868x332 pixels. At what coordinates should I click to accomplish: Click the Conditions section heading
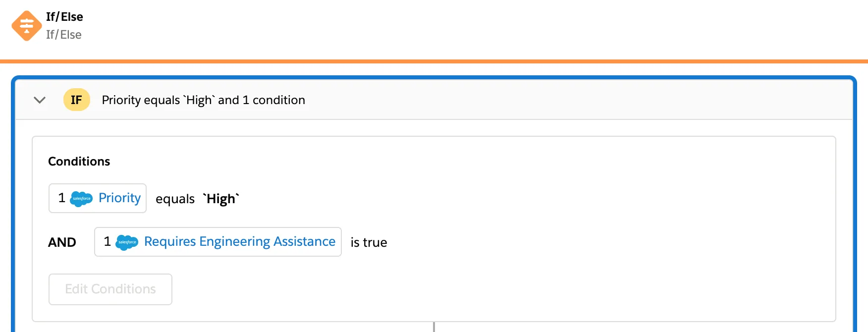[x=79, y=161]
